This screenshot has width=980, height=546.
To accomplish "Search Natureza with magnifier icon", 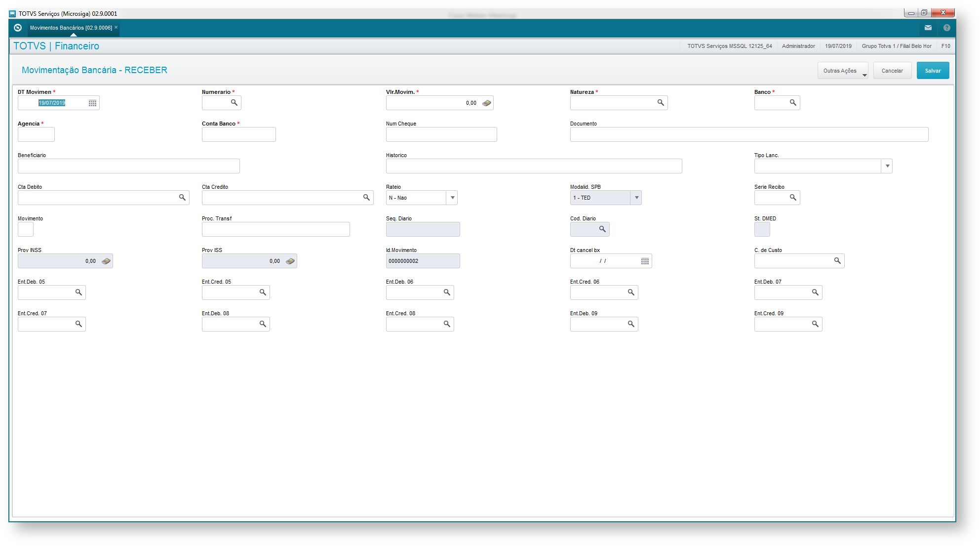I will click(660, 103).
